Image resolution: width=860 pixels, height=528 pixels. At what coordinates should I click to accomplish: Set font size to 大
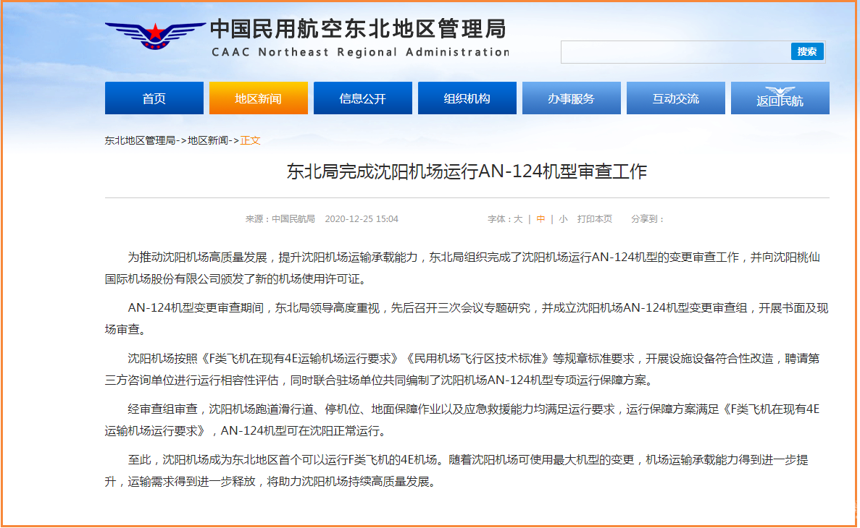tap(518, 219)
